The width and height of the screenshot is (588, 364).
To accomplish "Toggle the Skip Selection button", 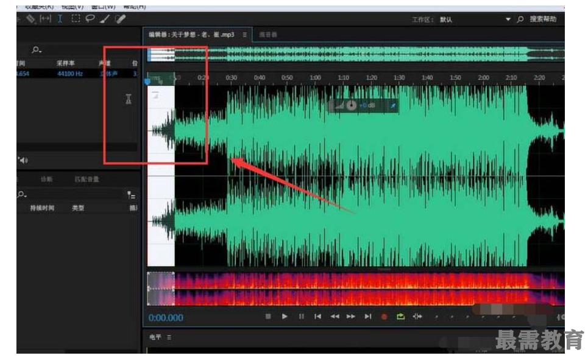I will [x=417, y=317].
